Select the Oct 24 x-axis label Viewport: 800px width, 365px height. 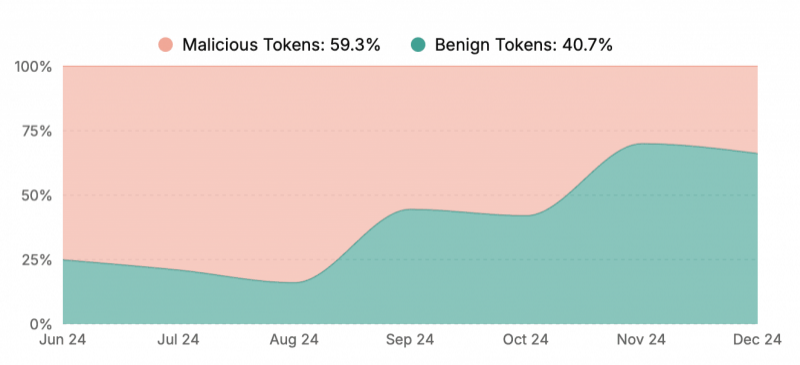[526, 340]
